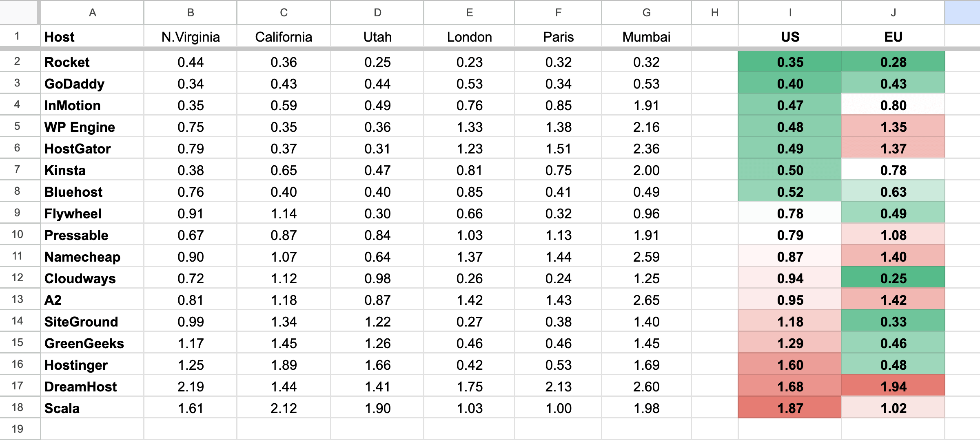Click DreamHost's EU value 1.94
Screen dimensions: 980x440
tap(893, 386)
